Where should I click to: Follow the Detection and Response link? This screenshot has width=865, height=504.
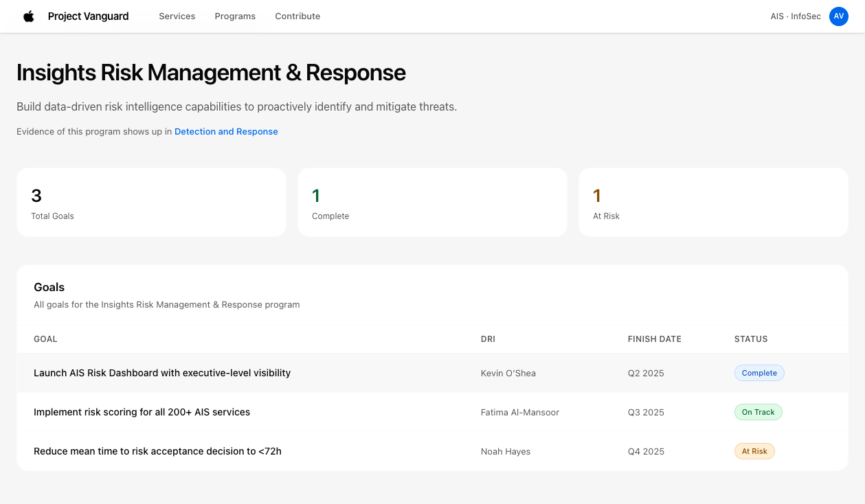226,131
